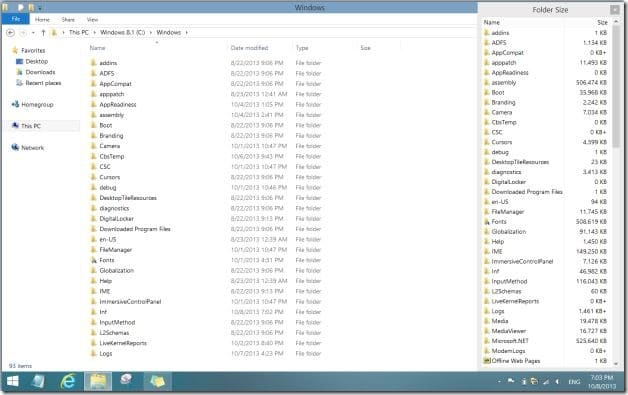The height and width of the screenshot is (395, 628).
Task: Select the Cursors folder icon in Explorer
Action: [93, 177]
